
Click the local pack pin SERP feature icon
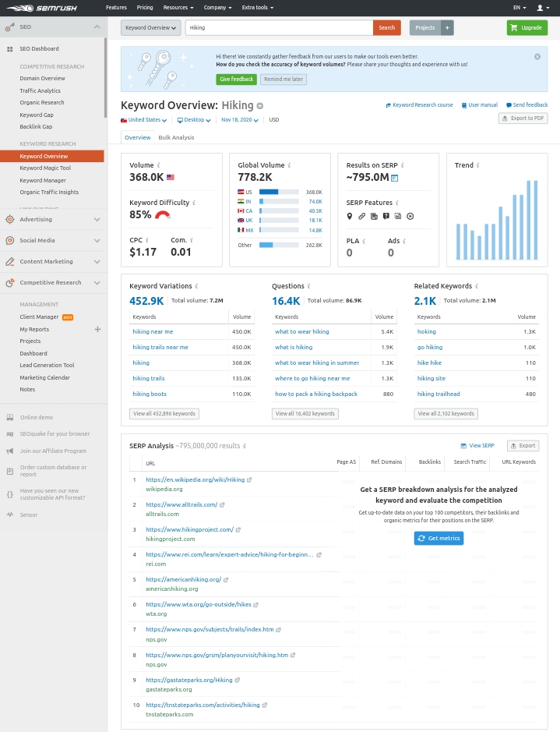point(350,216)
